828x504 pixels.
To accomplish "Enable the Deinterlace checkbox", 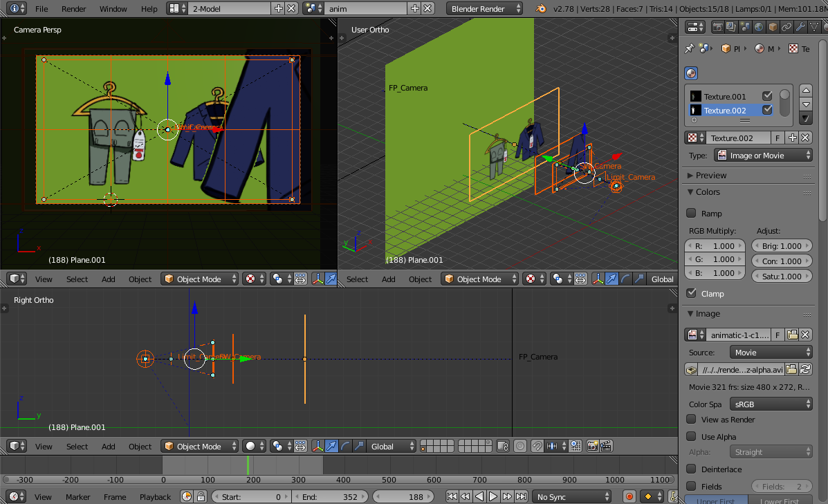I will tap(691, 469).
